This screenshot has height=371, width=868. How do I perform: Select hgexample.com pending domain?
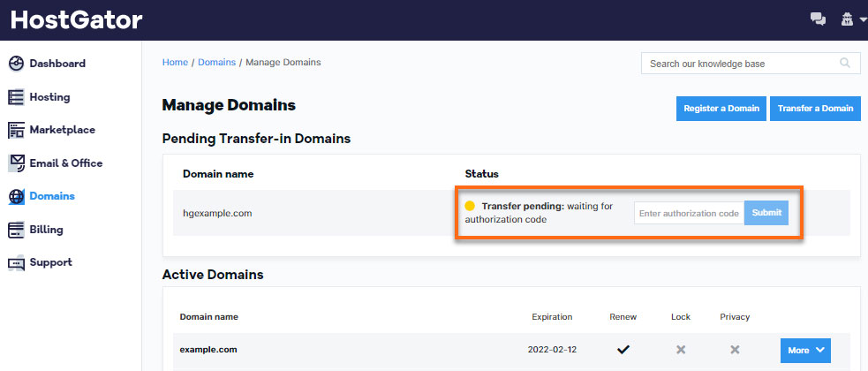(x=217, y=213)
